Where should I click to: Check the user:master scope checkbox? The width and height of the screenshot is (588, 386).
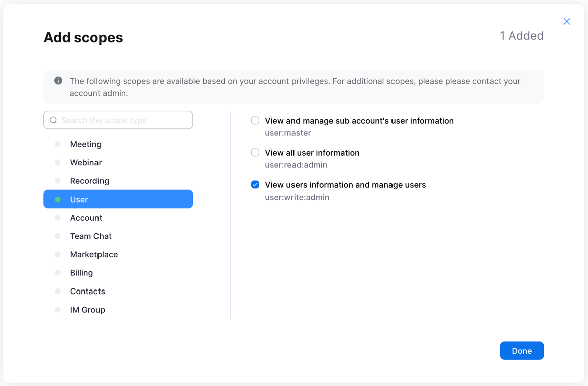255,121
